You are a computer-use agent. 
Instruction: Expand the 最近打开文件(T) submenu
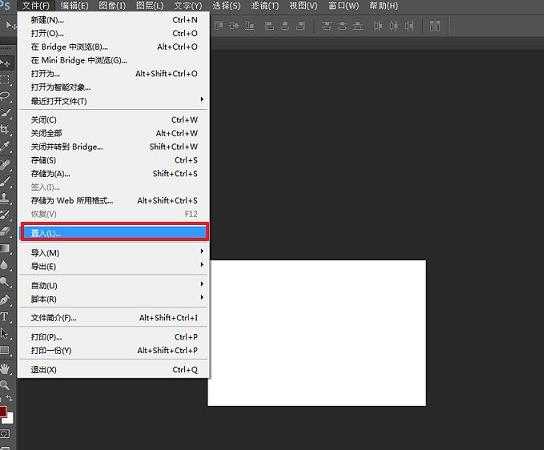click(x=114, y=101)
